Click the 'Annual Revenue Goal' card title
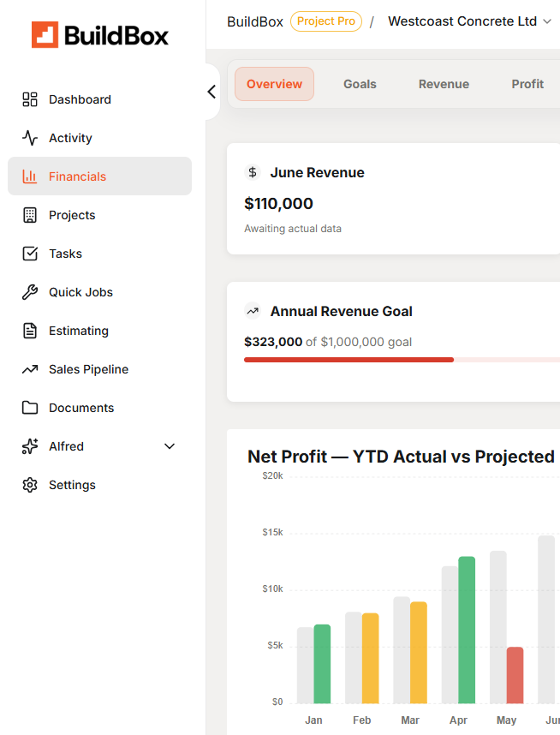Screen dimensions: 560x735 tap(341, 311)
